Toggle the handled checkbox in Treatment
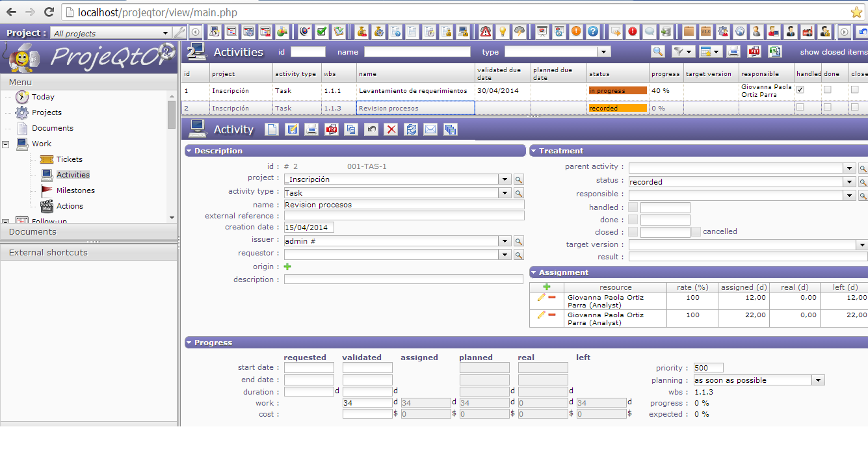 click(633, 207)
